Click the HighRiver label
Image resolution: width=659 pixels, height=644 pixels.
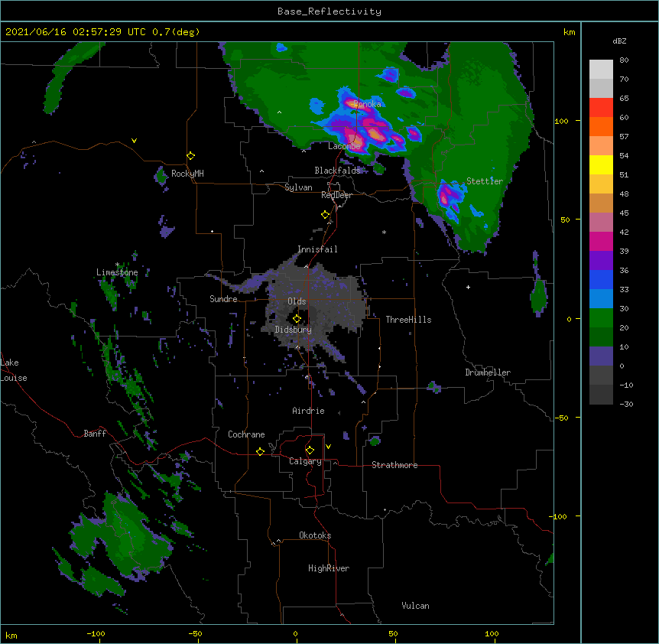click(x=329, y=568)
